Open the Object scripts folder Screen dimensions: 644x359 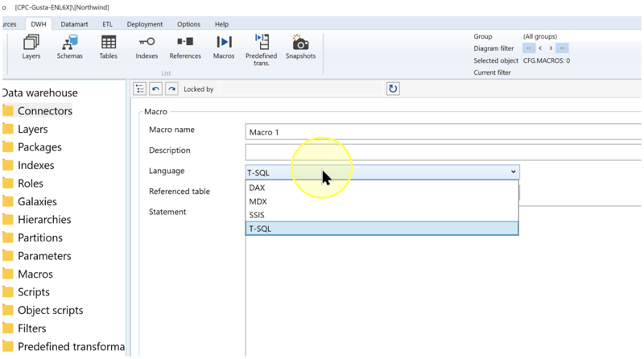tap(43, 310)
